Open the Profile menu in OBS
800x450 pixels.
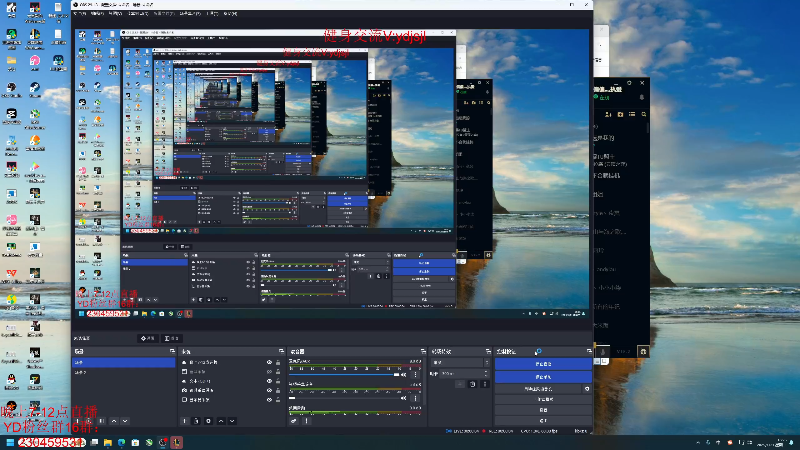[164, 14]
